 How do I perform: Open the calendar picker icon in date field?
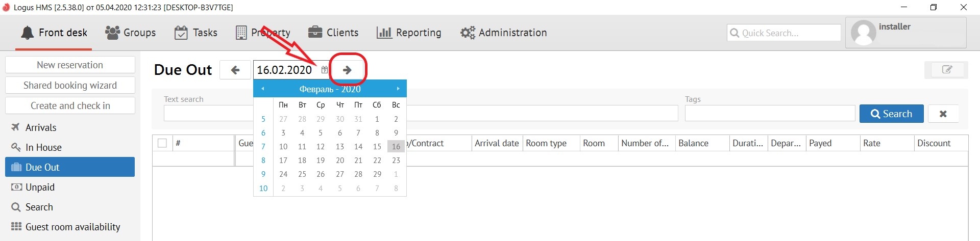point(325,70)
